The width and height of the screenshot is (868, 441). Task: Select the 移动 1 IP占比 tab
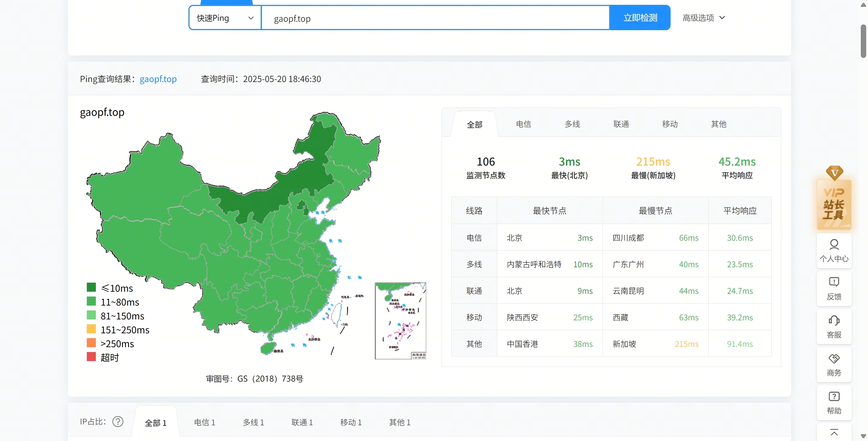pyautogui.click(x=351, y=422)
